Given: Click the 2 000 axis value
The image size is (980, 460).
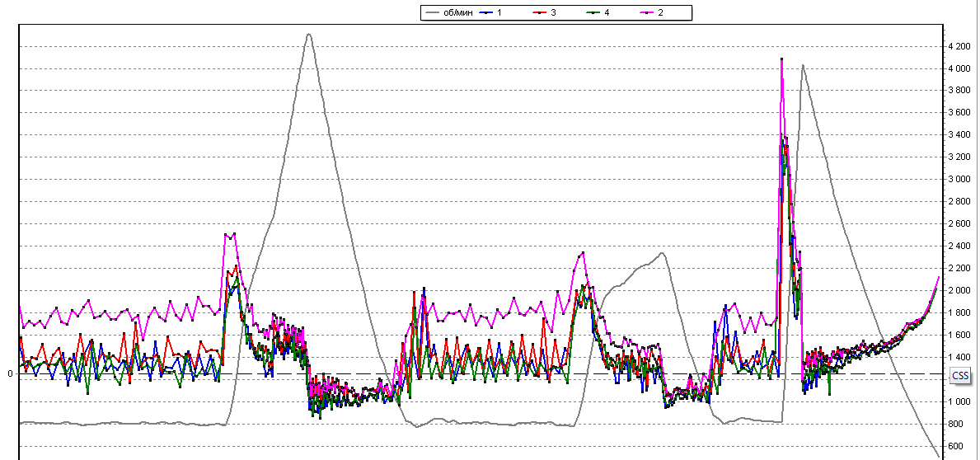Looking at the screenshot, I should 960,291.
